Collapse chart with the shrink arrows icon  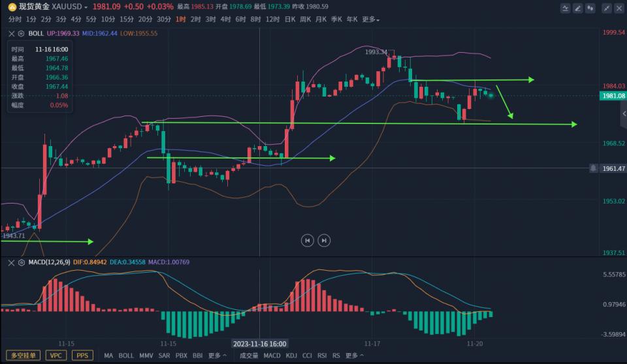click(x=606, y=8)
